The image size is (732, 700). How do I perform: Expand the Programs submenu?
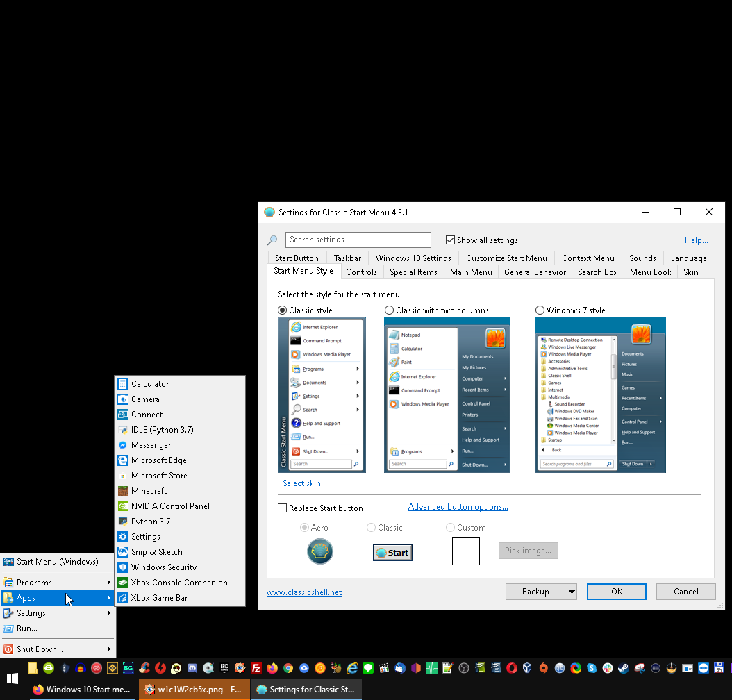pos(58,583)
